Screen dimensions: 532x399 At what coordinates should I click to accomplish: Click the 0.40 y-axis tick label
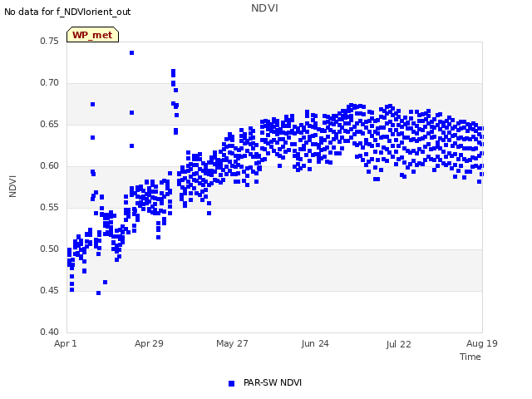[x=49, y=332]
